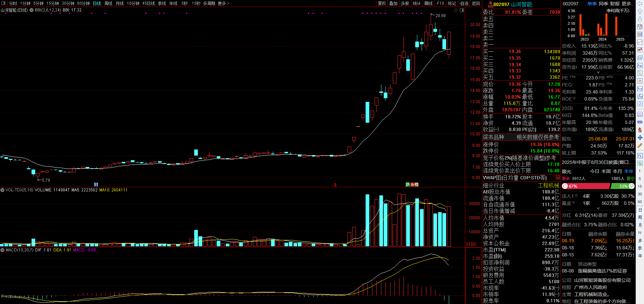Expand the red icon on VWAP图 row

click(557, 178)
